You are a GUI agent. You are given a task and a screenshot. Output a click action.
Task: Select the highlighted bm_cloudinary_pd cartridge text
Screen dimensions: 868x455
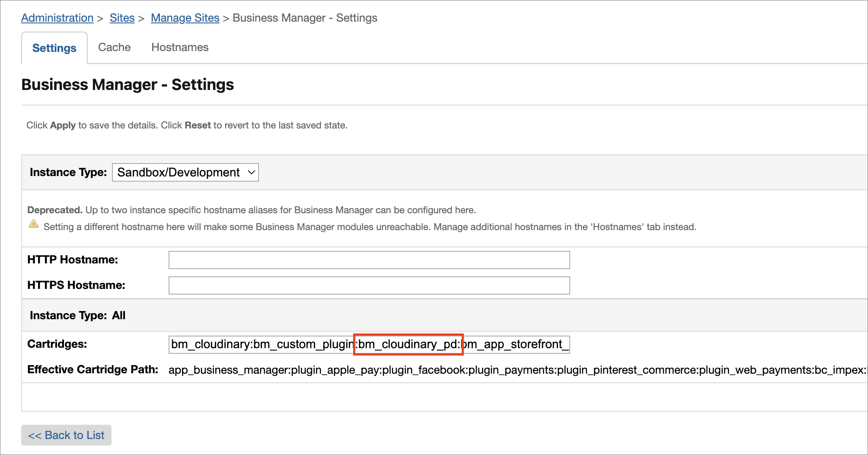tap(408, 345)
